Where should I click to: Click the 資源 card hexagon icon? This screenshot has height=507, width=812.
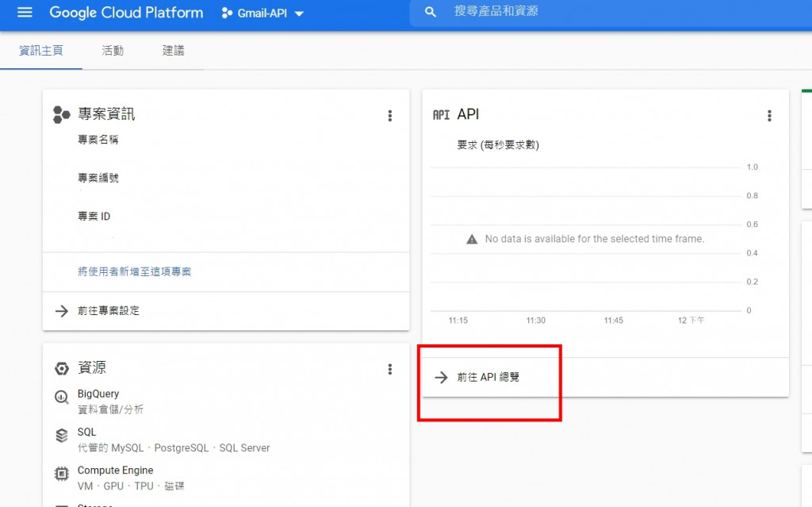point(62,369)
